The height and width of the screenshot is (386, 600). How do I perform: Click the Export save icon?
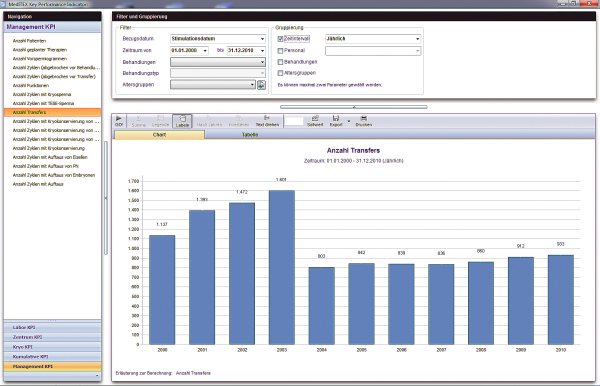336,118
